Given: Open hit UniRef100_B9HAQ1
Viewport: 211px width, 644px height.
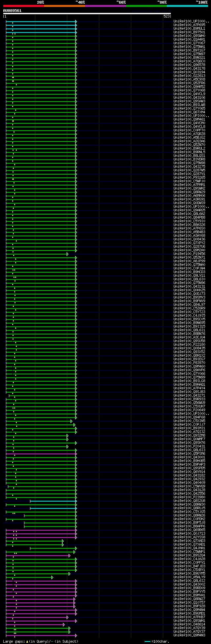Looking at the screenshot, I should 189,384.
